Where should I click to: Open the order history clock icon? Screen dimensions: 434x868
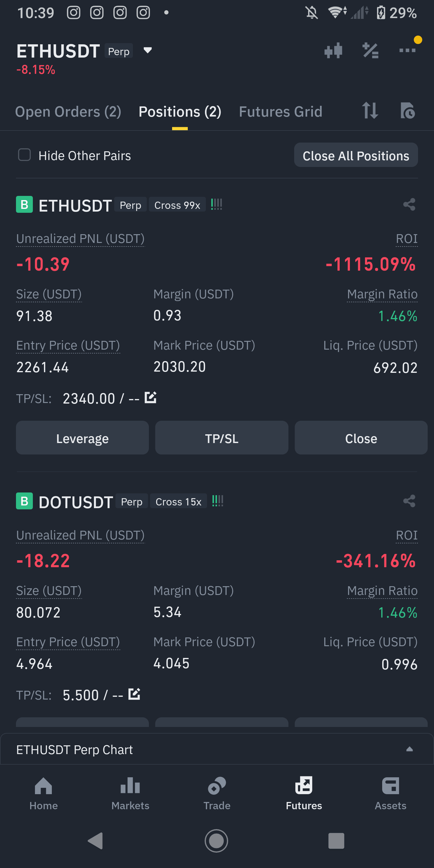click(x=408, y=111)
